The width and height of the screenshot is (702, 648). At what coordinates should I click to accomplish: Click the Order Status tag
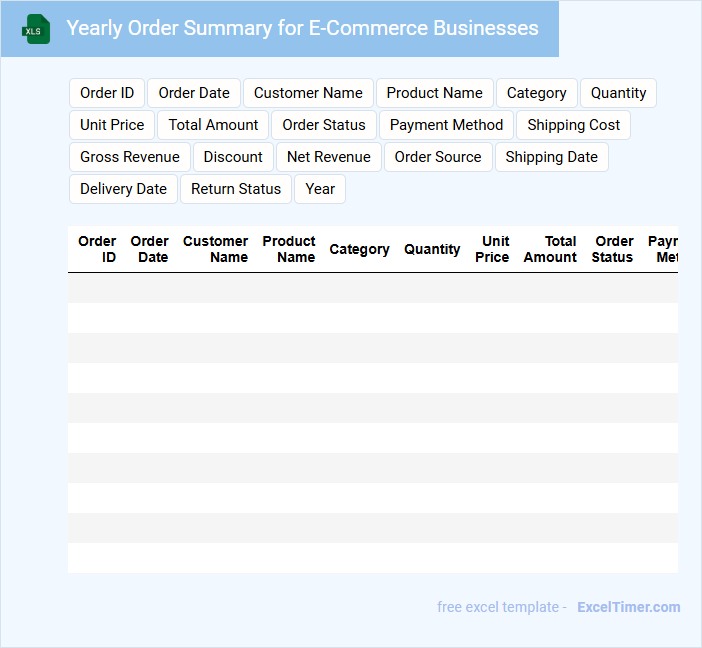(x=324, y=125)
